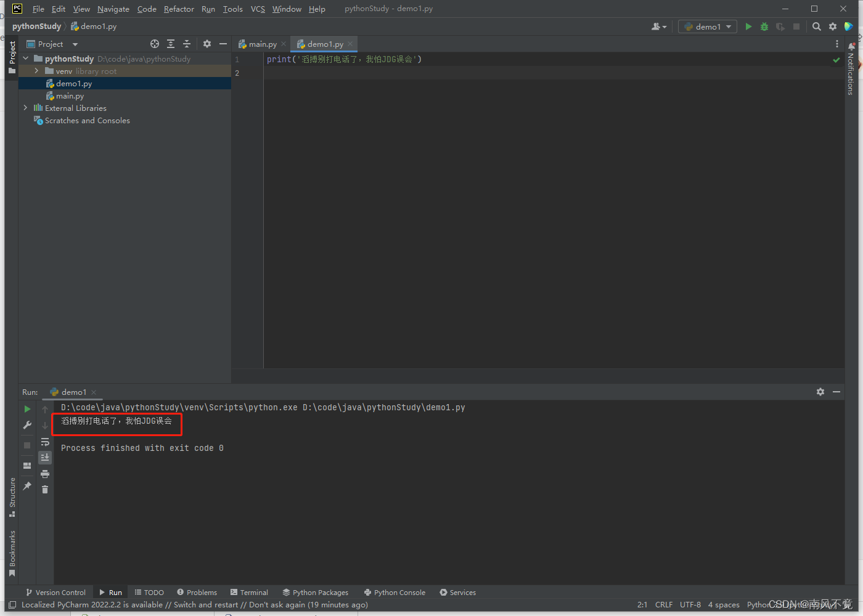Place cursor on editor line 2
Image resolution: width=863 pixels, height=616 pixels.
tap(553, 73)
